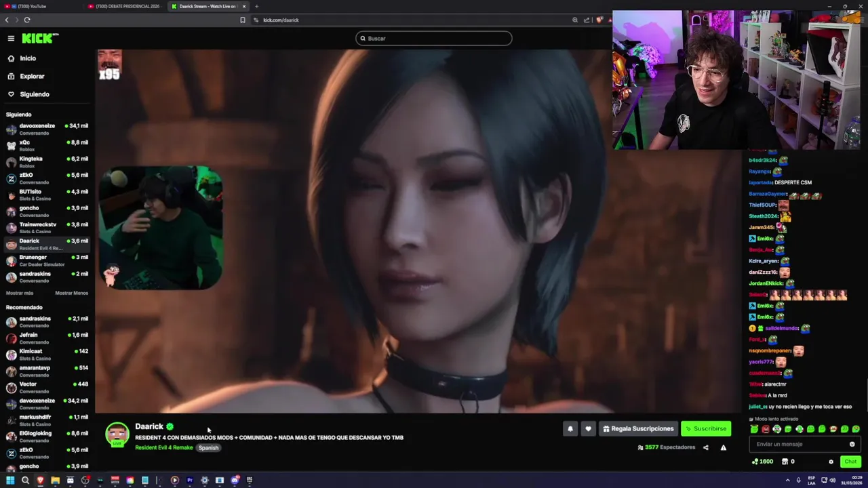Open a new browser tab
Image resolution: width=868 pixels, height=488 pixels.
pos(256,6)
